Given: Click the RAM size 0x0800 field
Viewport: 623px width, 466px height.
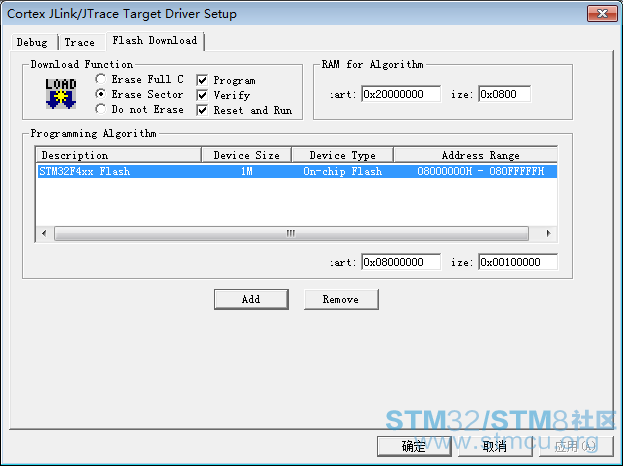Looking at the screenshot, I should tap(503, 94).
